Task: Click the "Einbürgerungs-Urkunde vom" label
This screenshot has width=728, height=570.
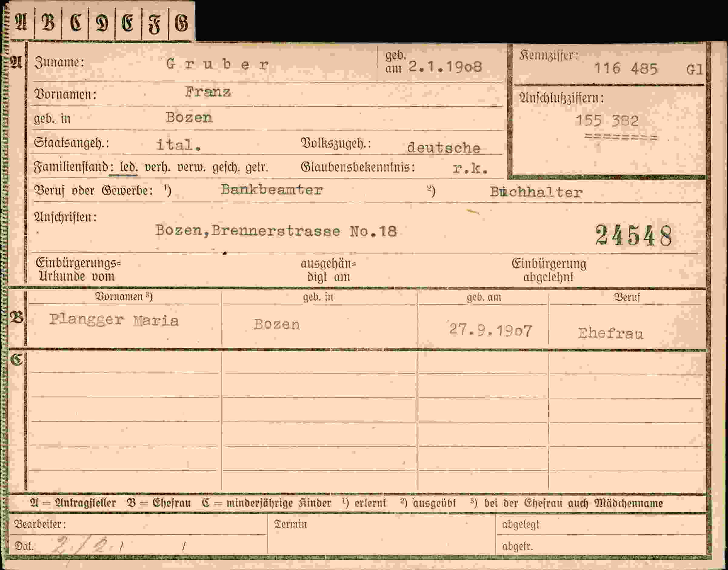Action: tap(78, 270)
